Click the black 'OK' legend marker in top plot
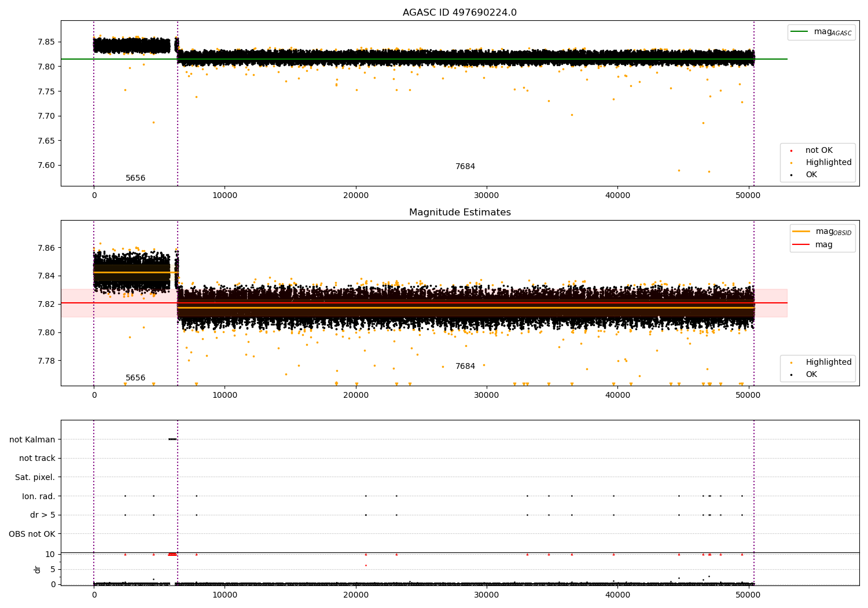 click(x=791, y=175)
